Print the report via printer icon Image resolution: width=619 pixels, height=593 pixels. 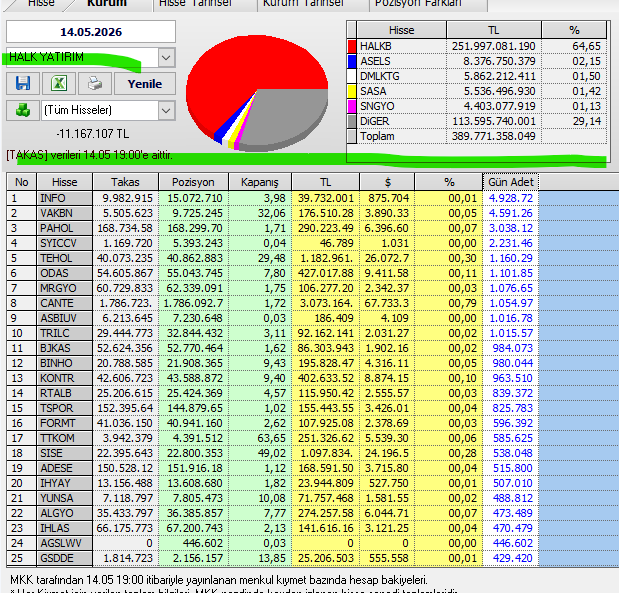95,83
